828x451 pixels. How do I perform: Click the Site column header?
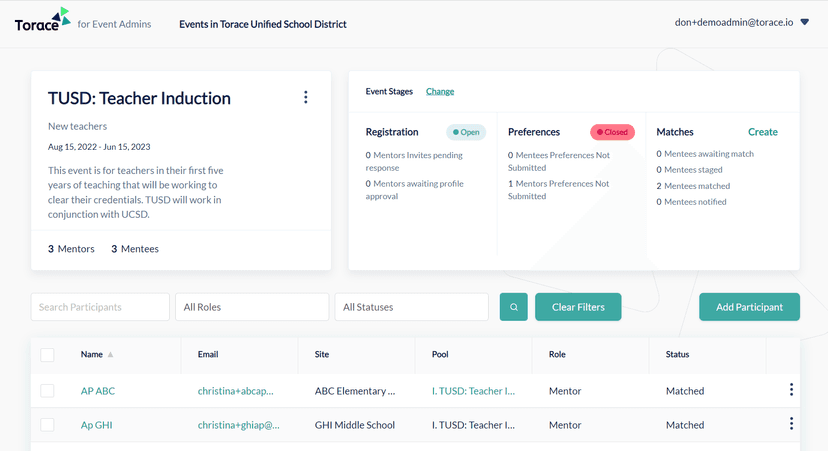(x=322, y=354)
